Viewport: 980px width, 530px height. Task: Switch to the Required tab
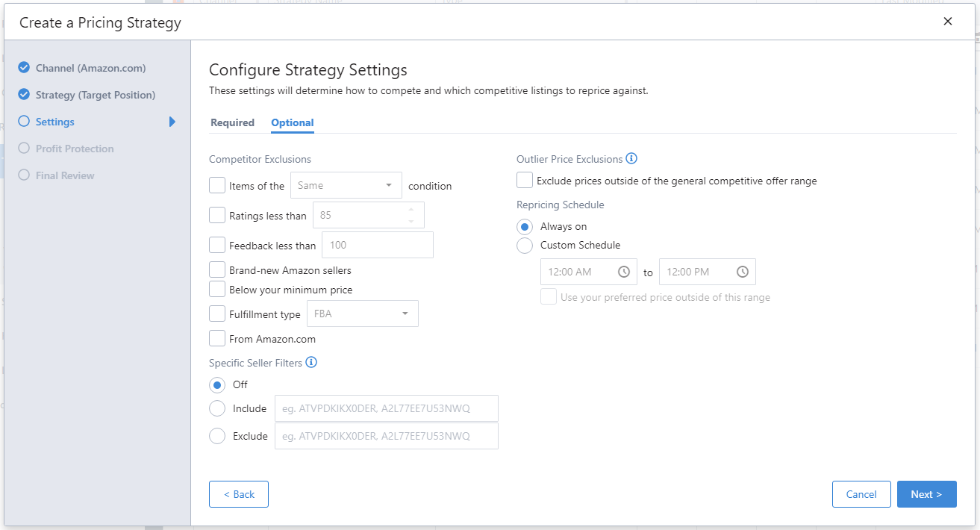click(232, 122)
